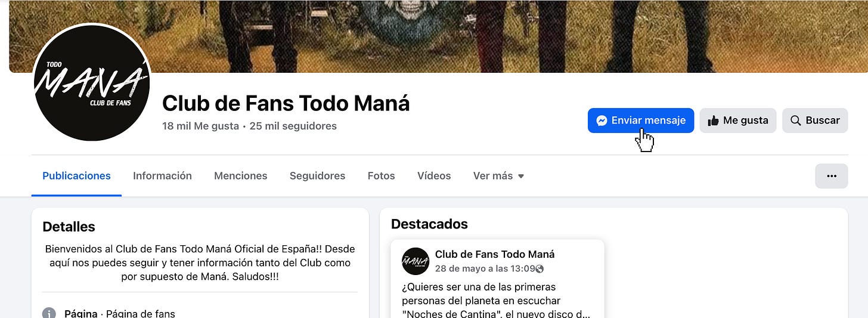Click the magnifying glass icon on Buscar
The height and width of the screenshot is (318, 868).
click(795, 121)
